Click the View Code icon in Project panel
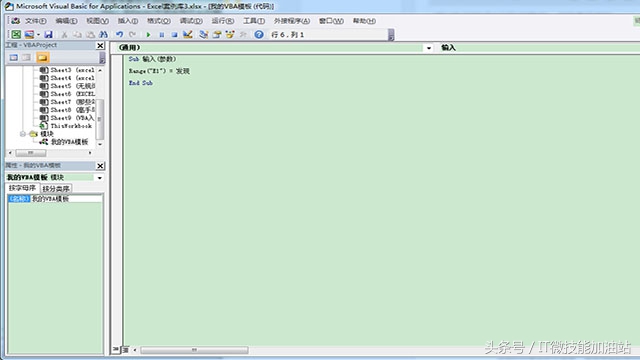640x360 pixels. coord(14,58)
